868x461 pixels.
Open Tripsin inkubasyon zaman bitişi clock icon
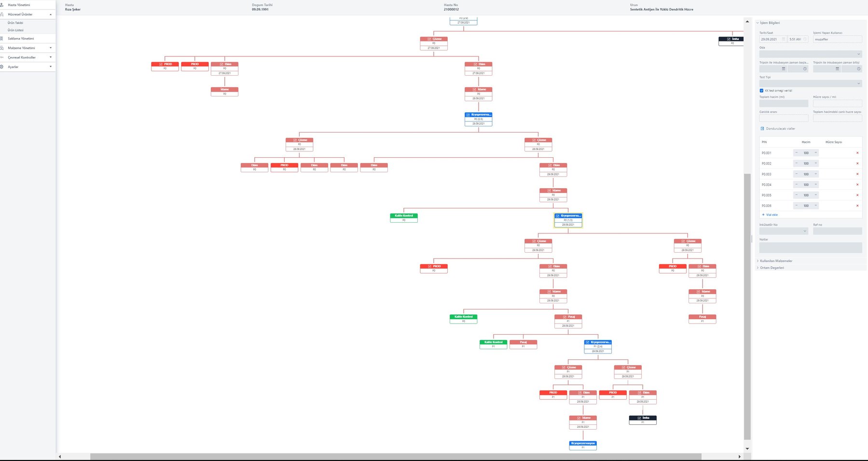pos(858,69)
